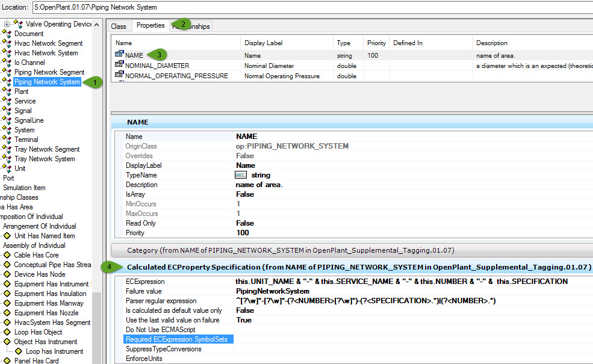Click the diamond icon beside Unit Has Named Item
Screen dimensions: 593x364
[x=7, y=236]
